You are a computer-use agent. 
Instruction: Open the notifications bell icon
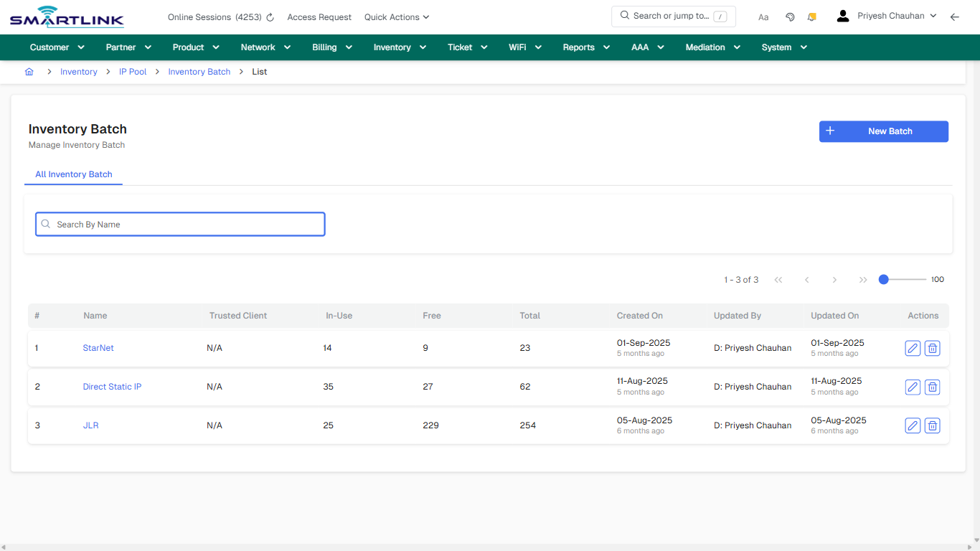(811, 17)
